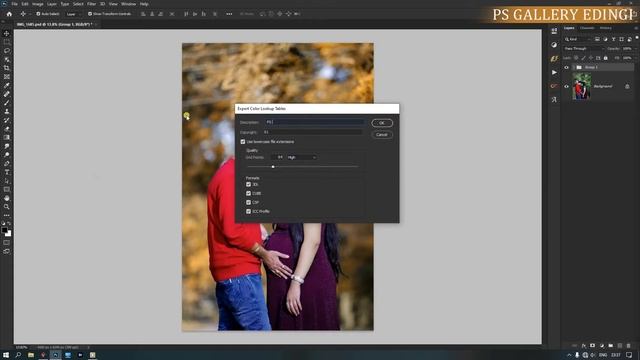Select the Lasso tool

7,51
